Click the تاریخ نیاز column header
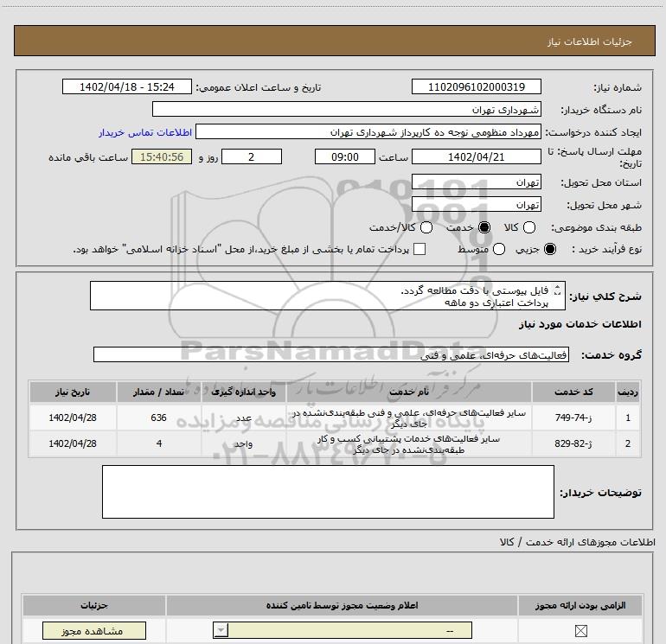 pos(73,392)
